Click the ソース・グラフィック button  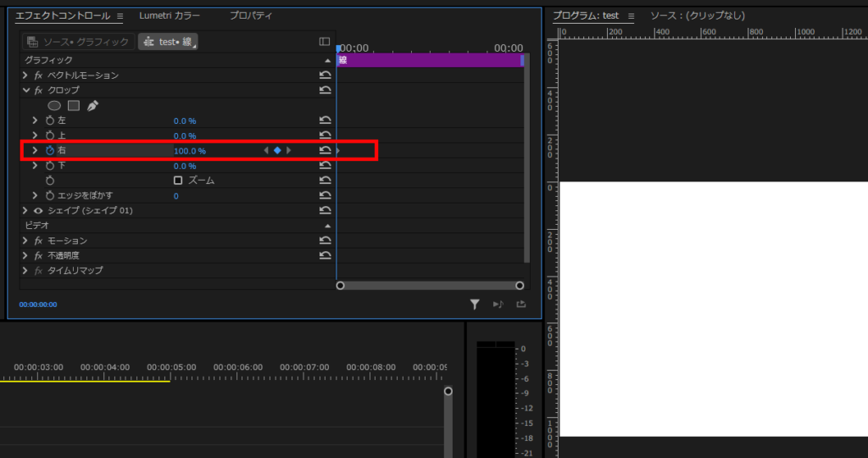(78, 42)
